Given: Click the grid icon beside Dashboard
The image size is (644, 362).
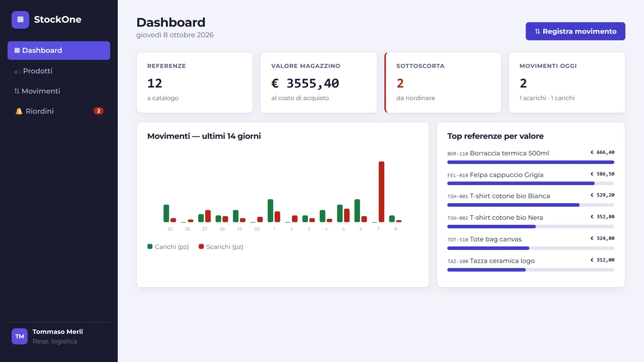Looking at the screenshot, I should [17, 50].
